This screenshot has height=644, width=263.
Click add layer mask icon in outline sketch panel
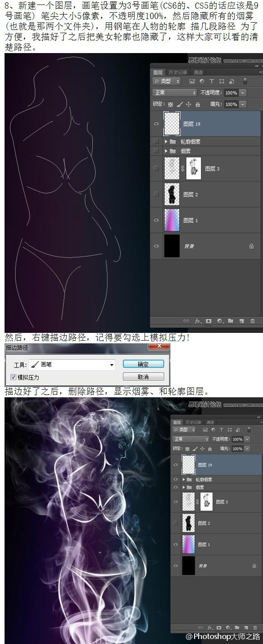(209, 321)
